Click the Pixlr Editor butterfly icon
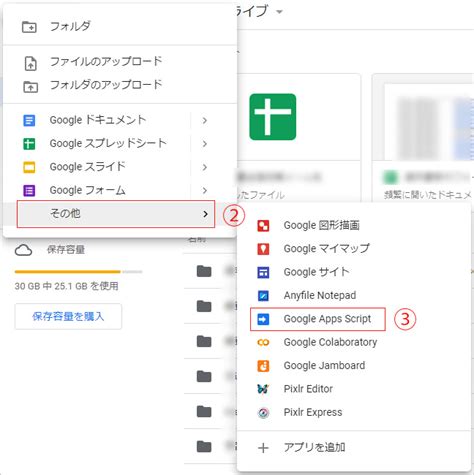Screen dimensions: 474x475 click(263, 389)
